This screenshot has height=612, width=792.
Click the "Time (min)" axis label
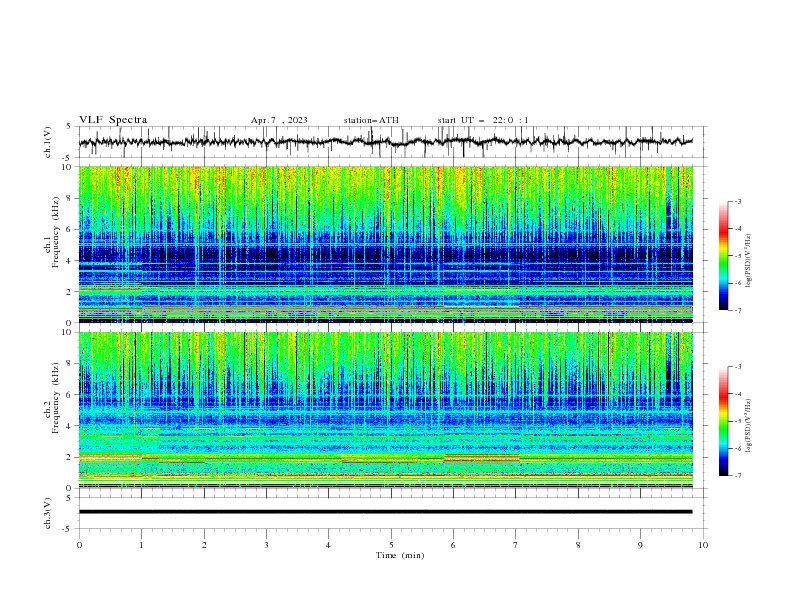pyautogui.click(x=400, y=555)
